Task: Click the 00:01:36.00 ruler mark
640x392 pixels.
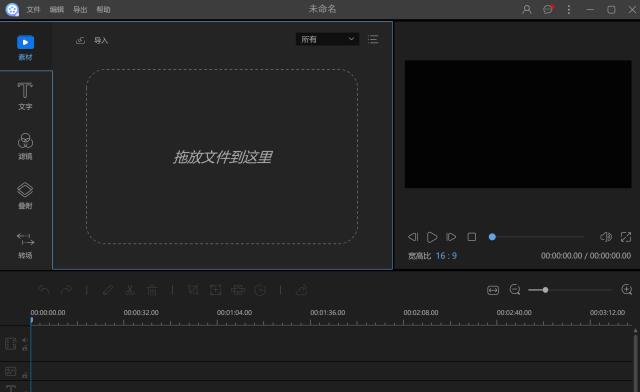Action: click(x=328, y=312)
